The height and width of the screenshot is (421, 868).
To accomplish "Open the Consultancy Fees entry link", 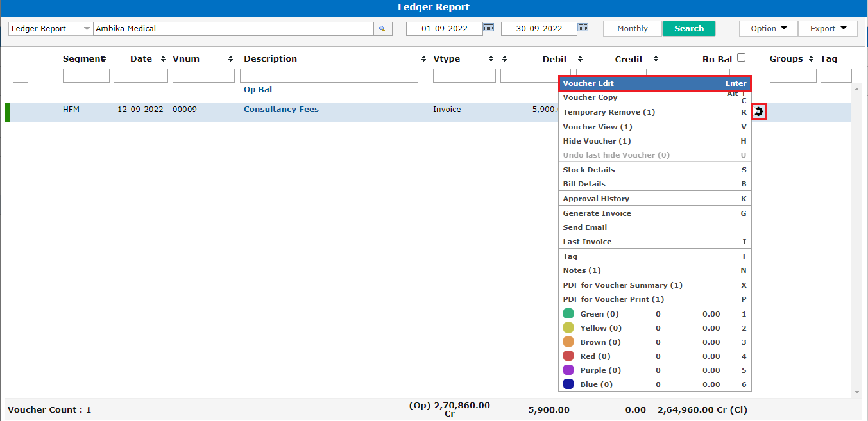I will click(x=281, y=110).
